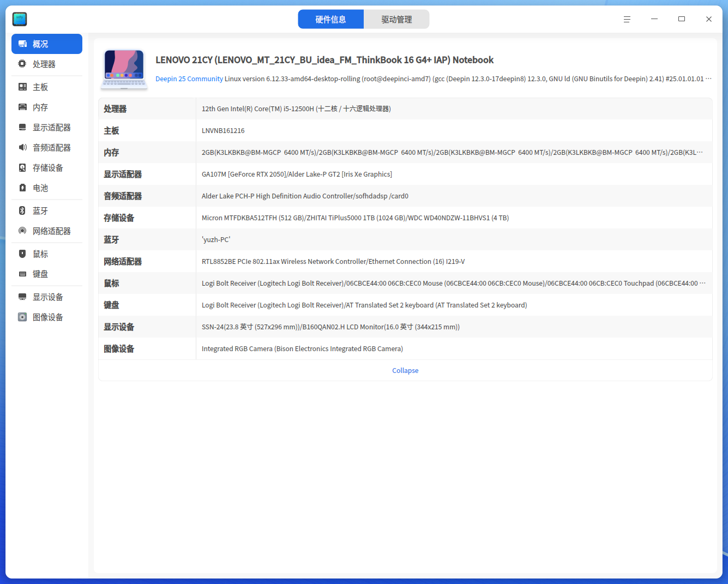Click the GA107M GeForce RTX 2050 value

[x=297, y=174]
